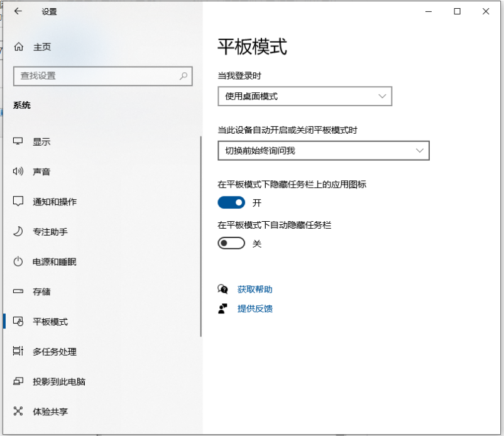Image resolution: width=504 pixels, height=436 pixels.
Task: Click the 通知和操作 notification icon
Action: point(19,202)
